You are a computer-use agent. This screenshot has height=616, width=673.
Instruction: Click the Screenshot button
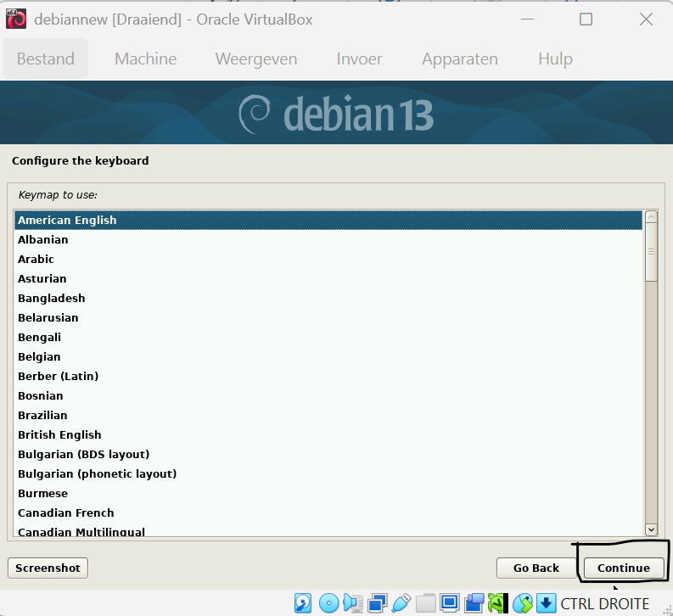[48, 568]
